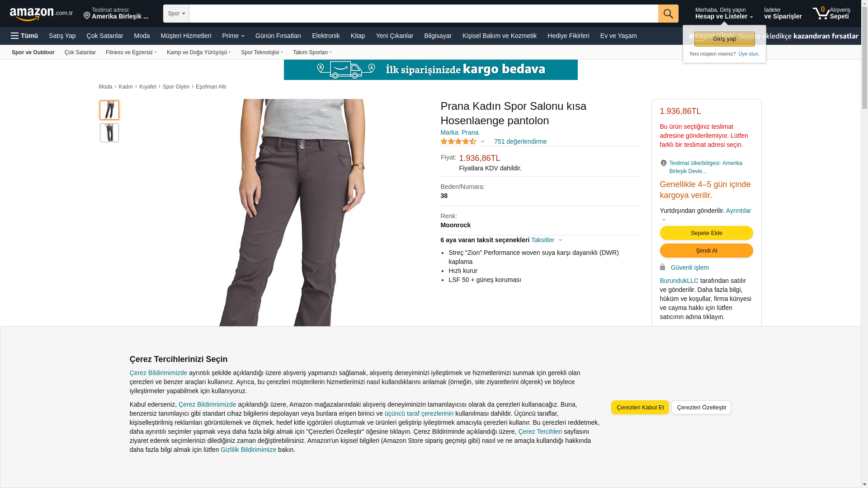Open the star rating breakdown

click(x=462, y=141)
